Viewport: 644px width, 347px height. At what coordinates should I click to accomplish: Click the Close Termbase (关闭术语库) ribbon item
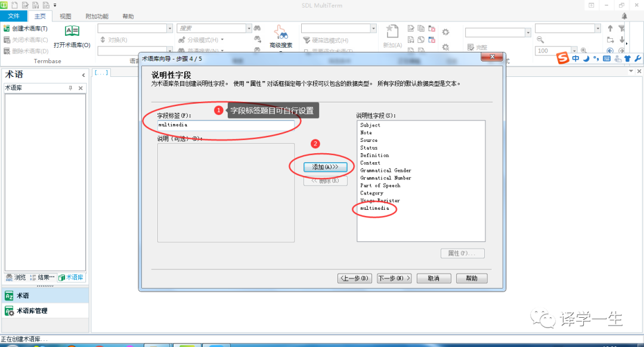coord(26,40)
